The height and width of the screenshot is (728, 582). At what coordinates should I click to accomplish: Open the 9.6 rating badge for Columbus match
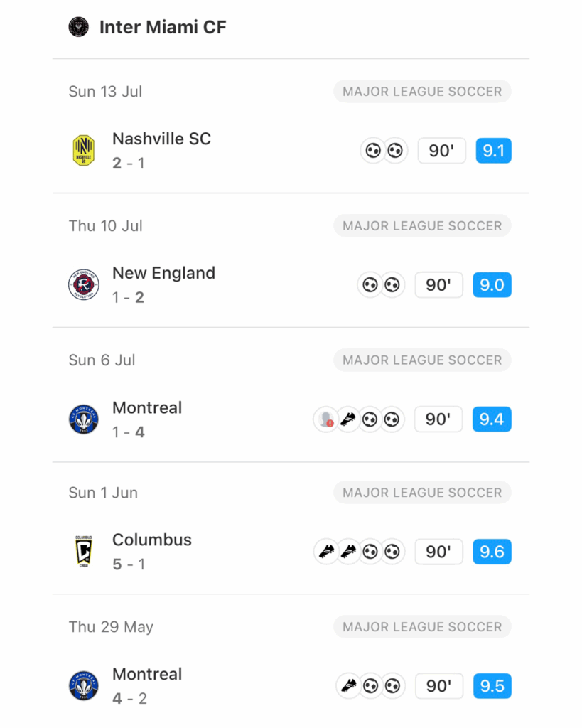tap(492, 552)
